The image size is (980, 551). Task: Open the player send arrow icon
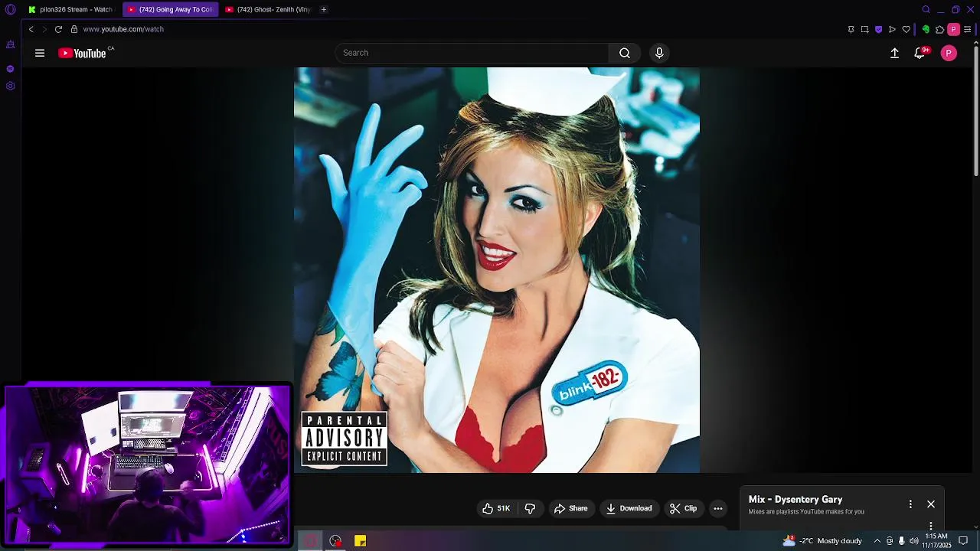pos(892,29)
